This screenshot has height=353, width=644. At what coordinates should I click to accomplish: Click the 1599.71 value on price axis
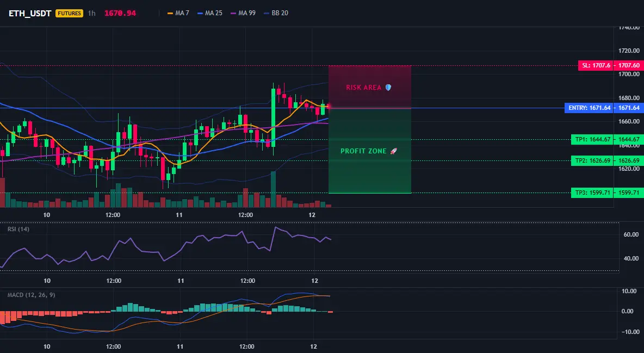[x=629, y=193]
